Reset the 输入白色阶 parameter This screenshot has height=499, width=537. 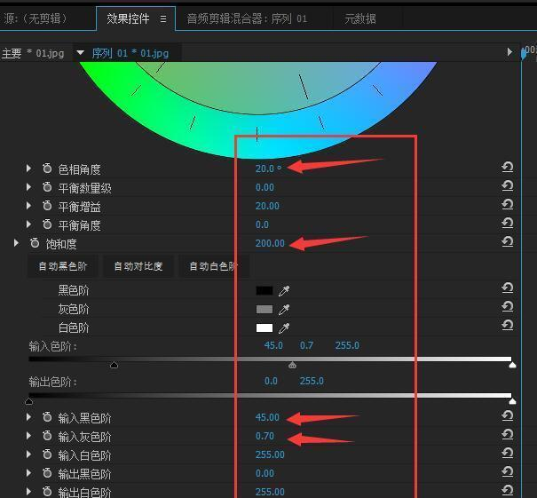[507, 453]
